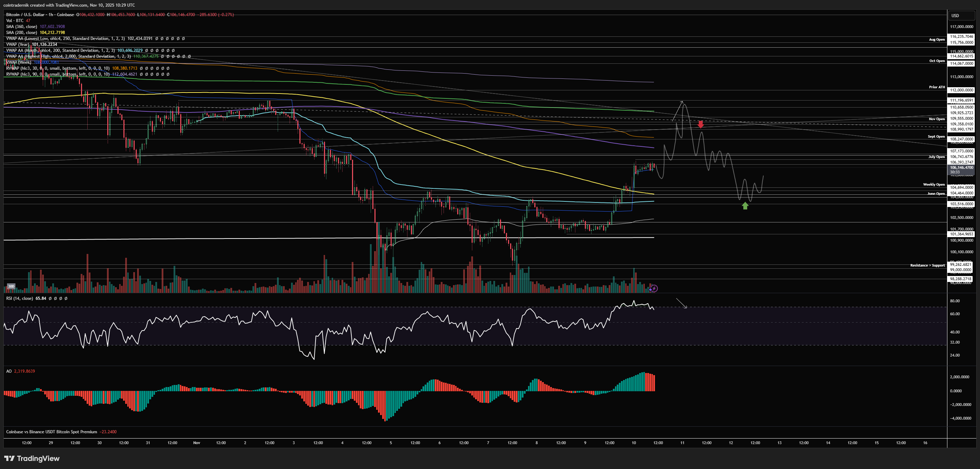This screenshot has width=980, height=469.
Task: Click the Resistance > Support label
Action: point(927,265)
